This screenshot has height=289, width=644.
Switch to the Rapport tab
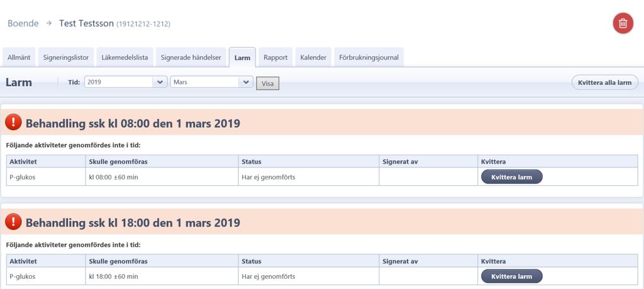click(275, 57)
